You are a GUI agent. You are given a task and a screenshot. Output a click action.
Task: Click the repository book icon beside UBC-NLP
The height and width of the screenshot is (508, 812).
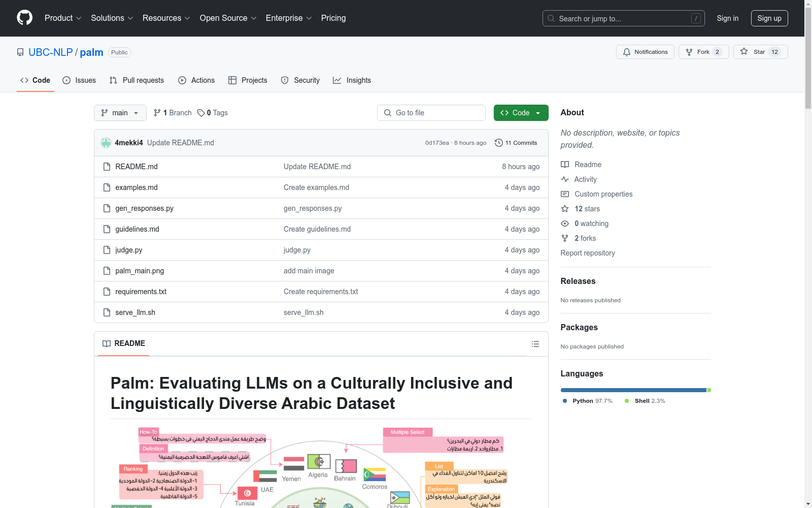(x=20, y=52)
